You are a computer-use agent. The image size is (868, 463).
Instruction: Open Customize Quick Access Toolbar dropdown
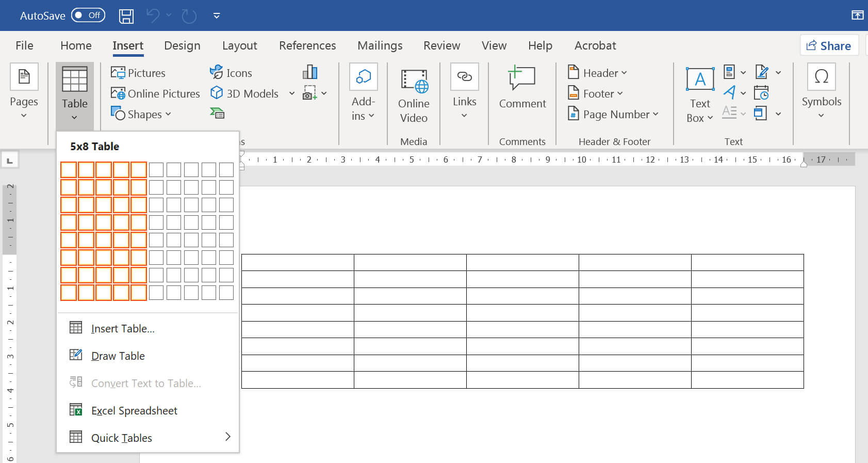click(217, 16)
